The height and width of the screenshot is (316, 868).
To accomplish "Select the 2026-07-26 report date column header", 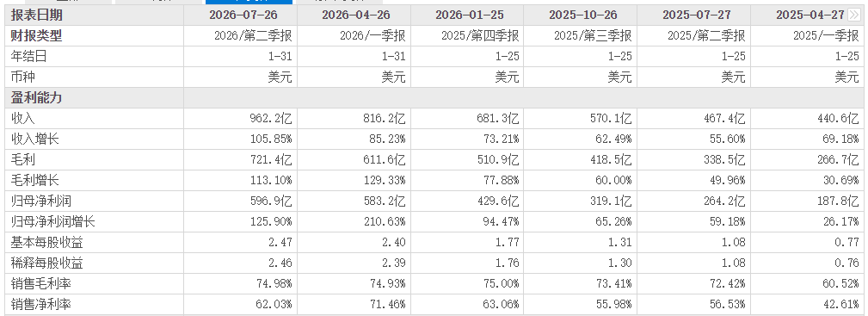I will click(243, 15).
